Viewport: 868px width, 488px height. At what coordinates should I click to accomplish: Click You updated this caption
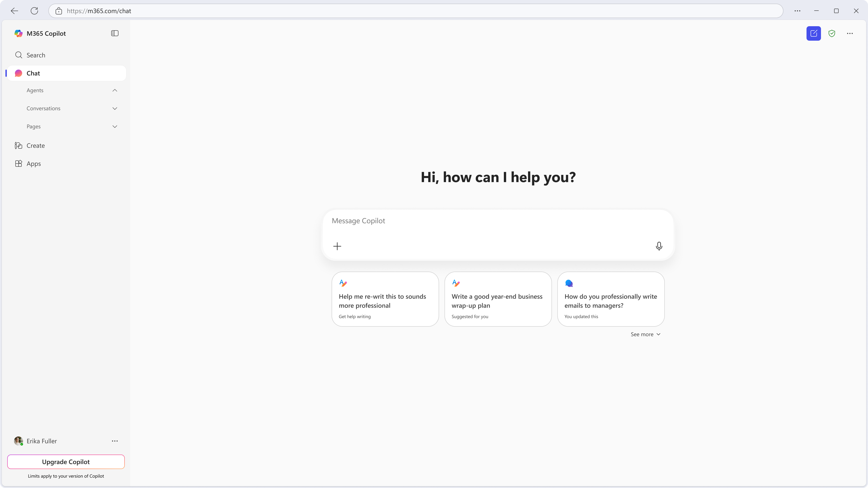coord(581,317)
